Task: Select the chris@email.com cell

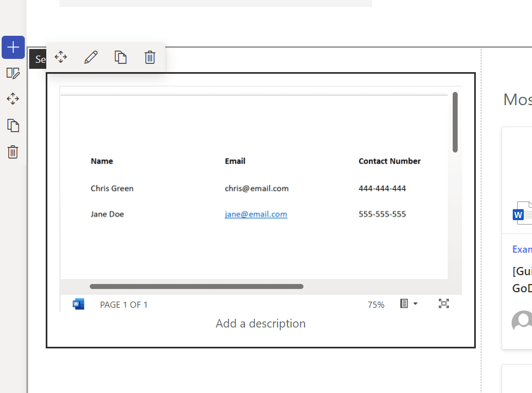Action: [x=257, y=188]
